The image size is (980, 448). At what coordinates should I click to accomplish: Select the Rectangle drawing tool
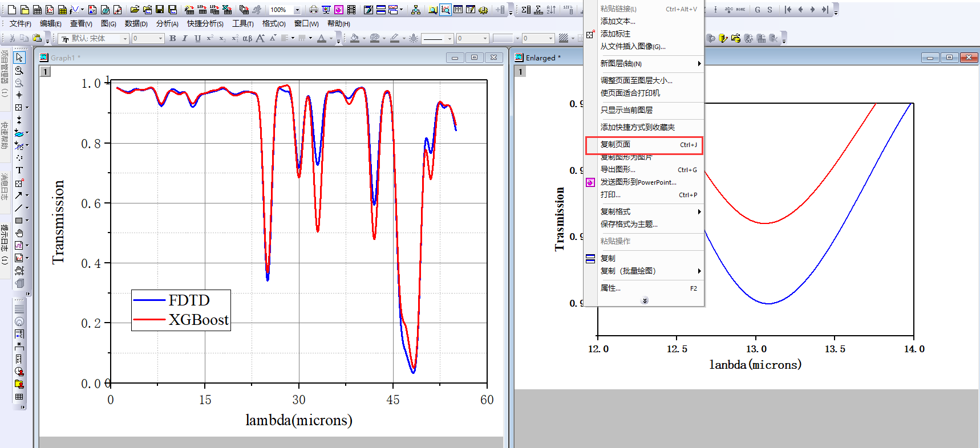pyautogui.click(x=19, y=220)
